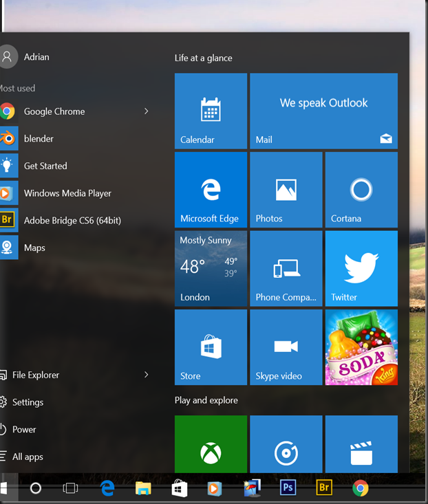
Task: Open the Movies & TV tile
Action: tap(361, 444)
